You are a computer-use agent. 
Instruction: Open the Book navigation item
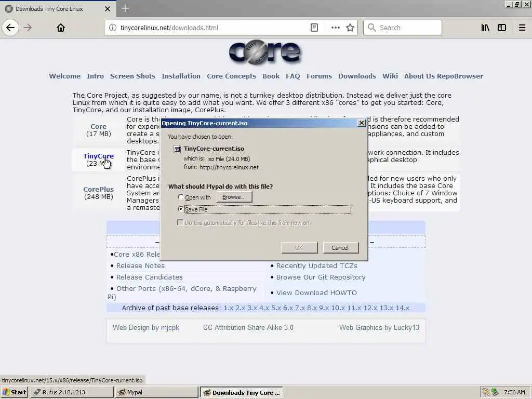[271, 76]
